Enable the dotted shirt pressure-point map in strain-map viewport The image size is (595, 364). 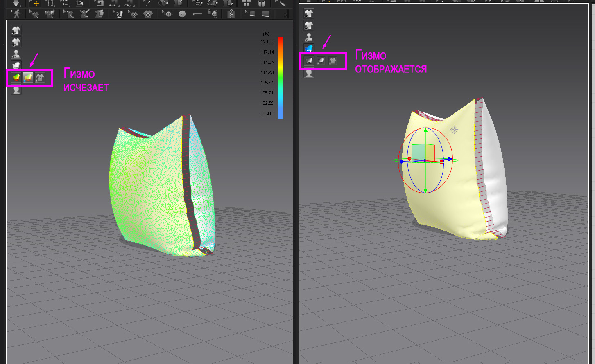coord(40,77)
